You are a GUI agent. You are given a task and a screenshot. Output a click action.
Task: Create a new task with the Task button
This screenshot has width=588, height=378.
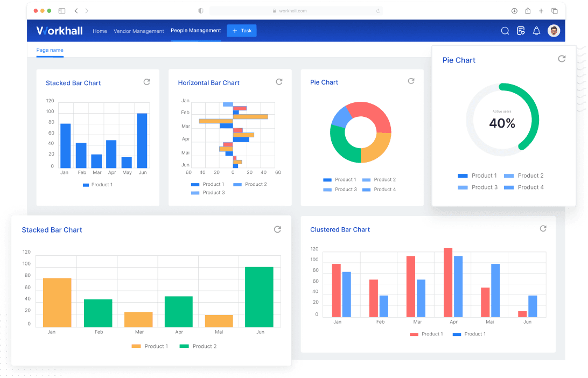click(241, 31)
